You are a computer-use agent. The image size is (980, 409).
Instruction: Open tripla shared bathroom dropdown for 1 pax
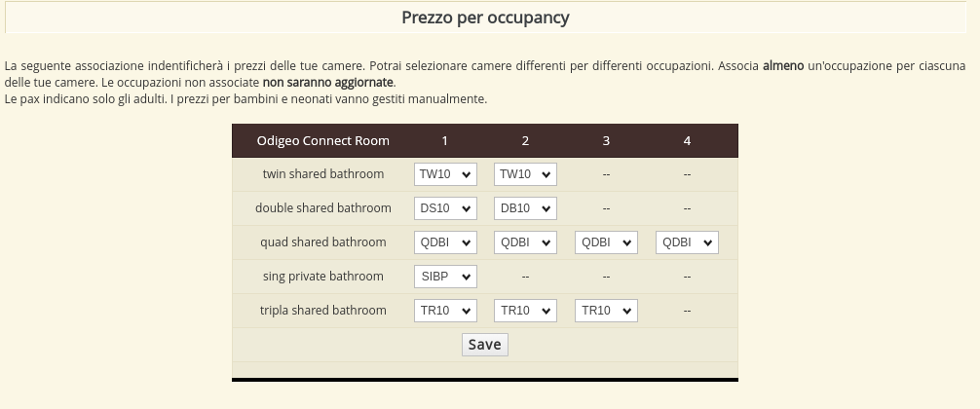(x=445, y=311)
